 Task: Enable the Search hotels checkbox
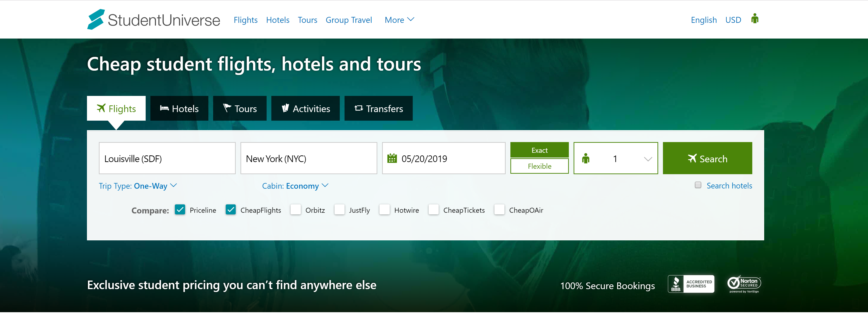point(698,185)
